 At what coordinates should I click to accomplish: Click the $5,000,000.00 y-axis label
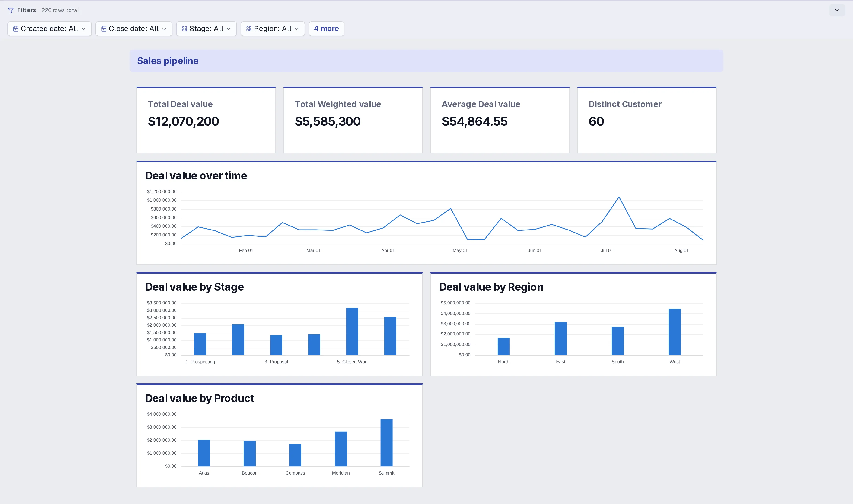455,303
